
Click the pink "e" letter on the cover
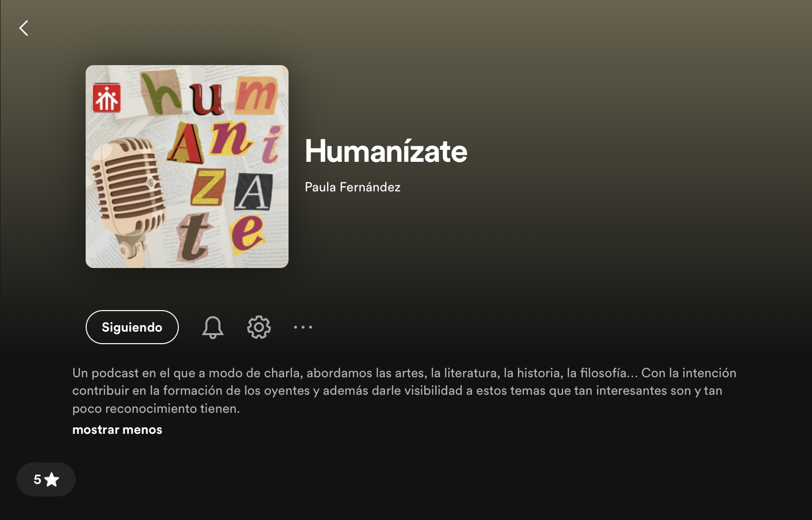pos(246,233)
